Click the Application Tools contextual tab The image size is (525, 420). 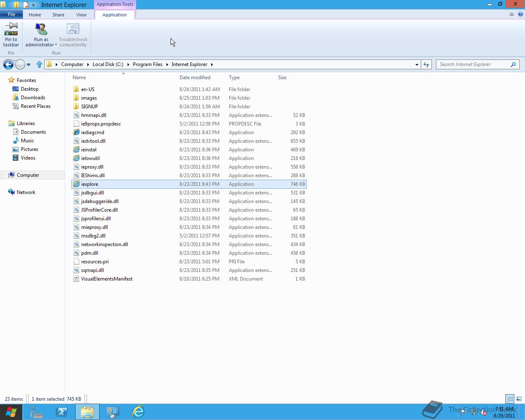[115, 4]
